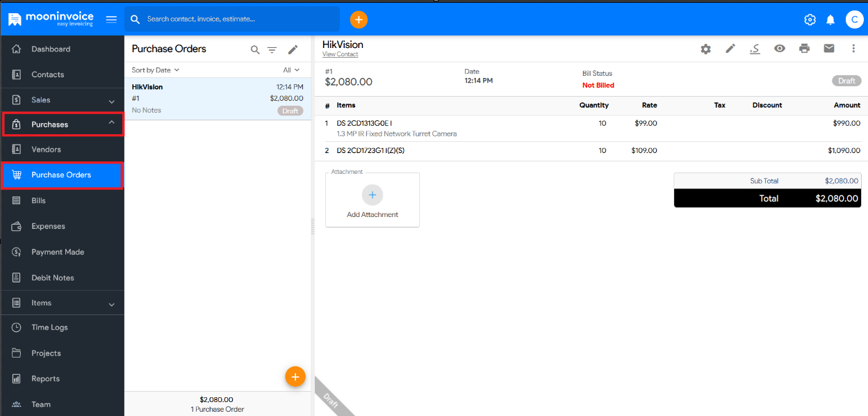This screenshot has height=416, width=868.
Task: Click the orange add purchase order button
Action: (x=295, y=376)
